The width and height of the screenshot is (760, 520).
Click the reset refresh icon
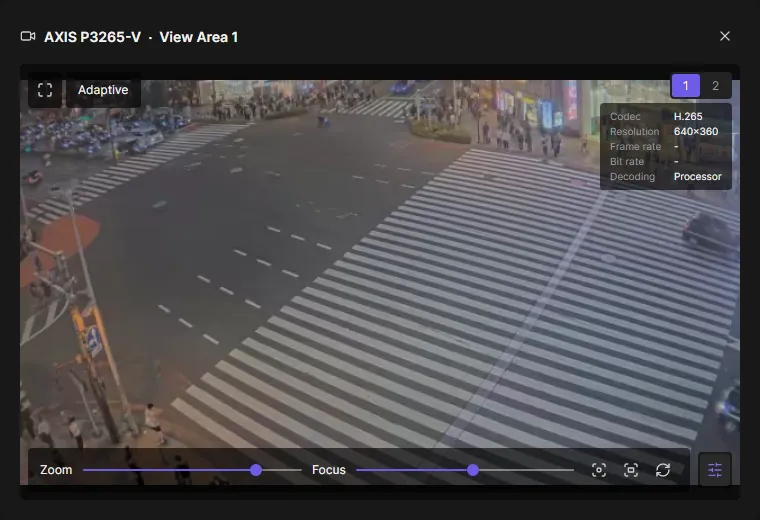(663, 470)
